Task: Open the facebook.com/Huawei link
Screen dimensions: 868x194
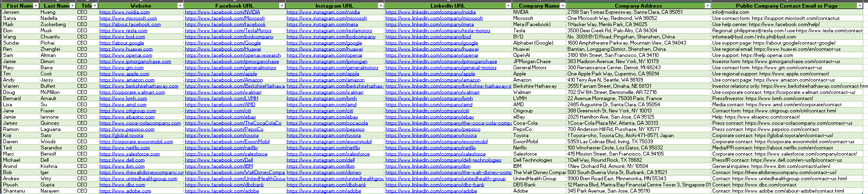Action: pyautogui.click(x=223, y=49)
